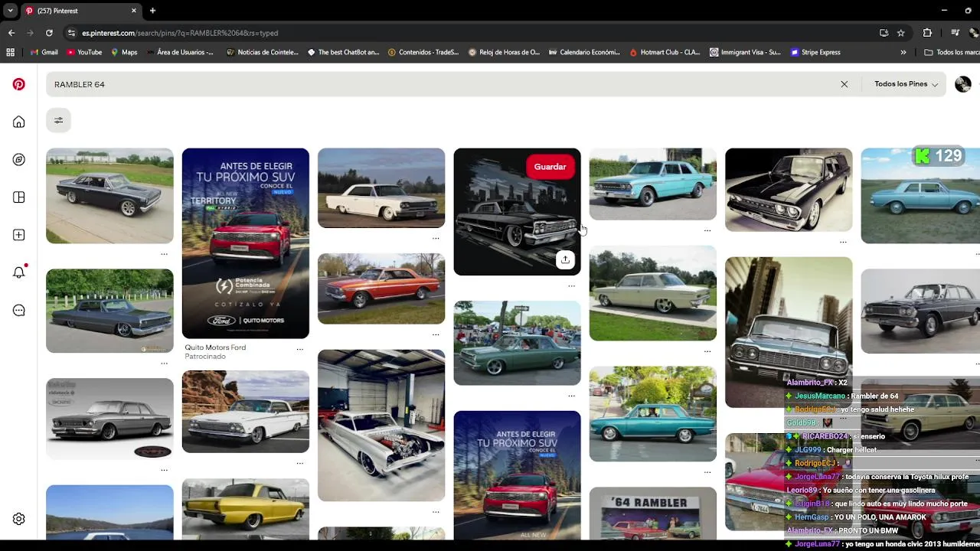
Task: Open Explore compass icon in sidebar
Action: [x=18, y=159]
